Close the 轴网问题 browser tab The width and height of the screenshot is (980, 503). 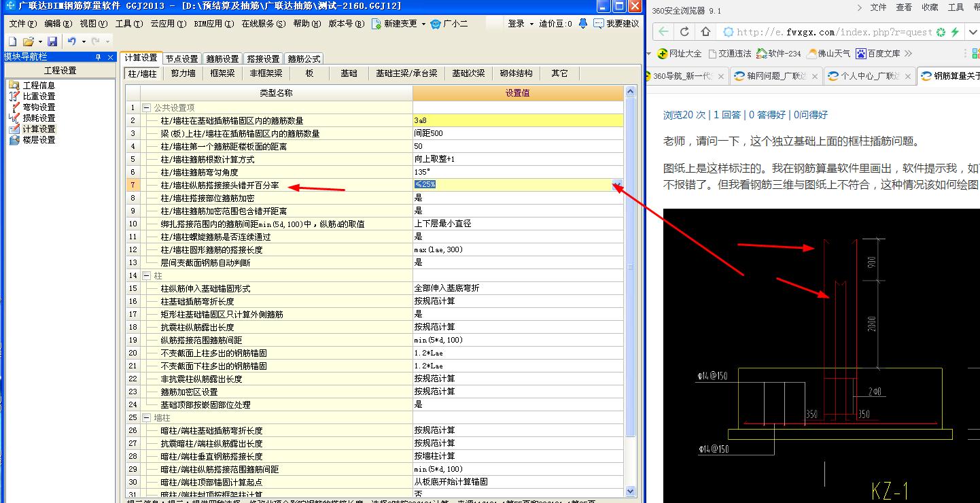point(814,76)
